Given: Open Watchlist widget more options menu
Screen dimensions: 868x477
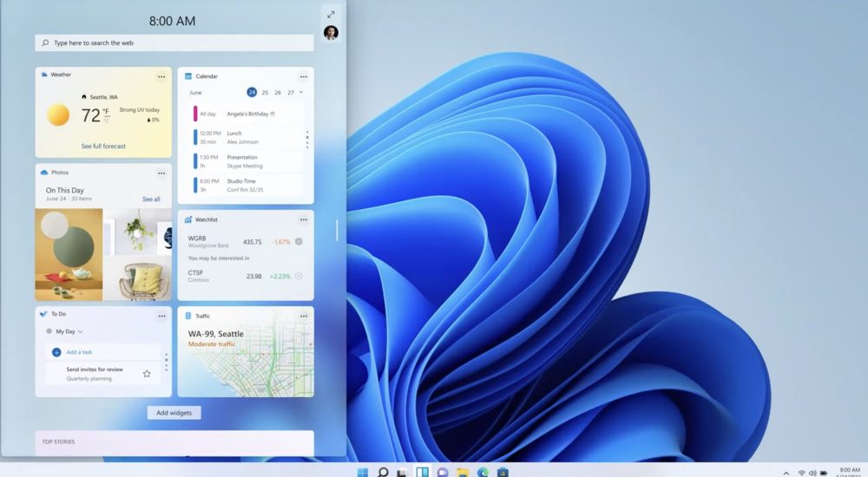Looking at the screenshot, I should click(x=304, y=219).
